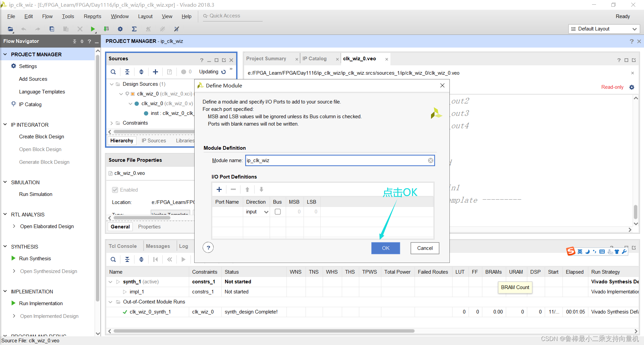Expand all in Design Runs panel
The image size is (644, 345).
coord(141,259)
